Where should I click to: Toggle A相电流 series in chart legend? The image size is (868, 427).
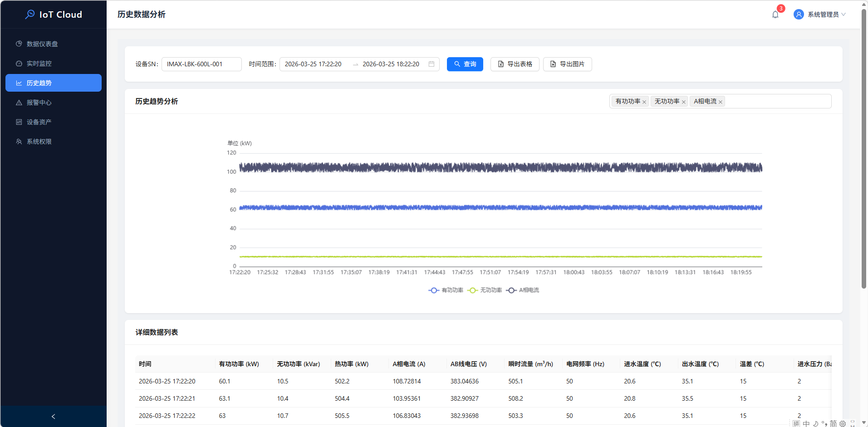click(x=523, y=290)
